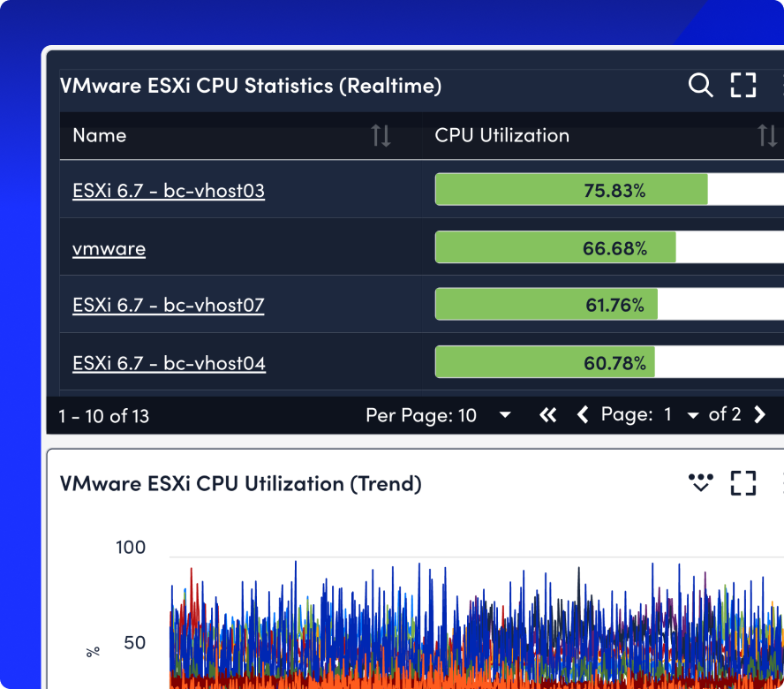Open the Per Page: 10 dropdown
Screen dimensions: 784x689
(x=439, y=415)
